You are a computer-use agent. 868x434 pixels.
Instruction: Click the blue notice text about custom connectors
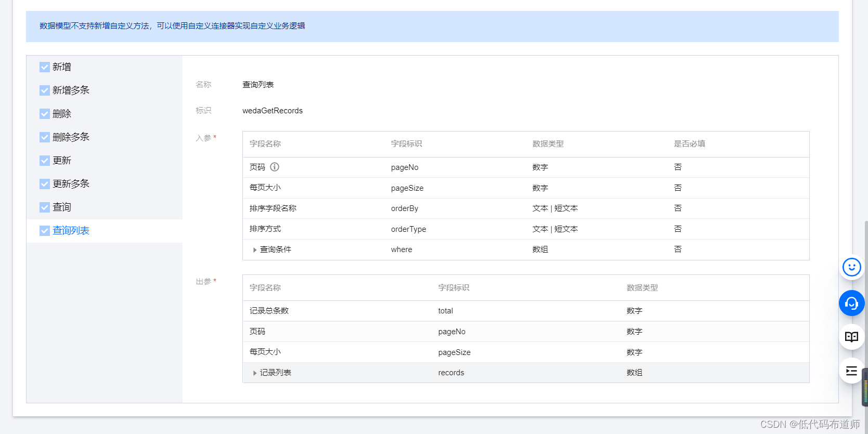coord(172,25)
